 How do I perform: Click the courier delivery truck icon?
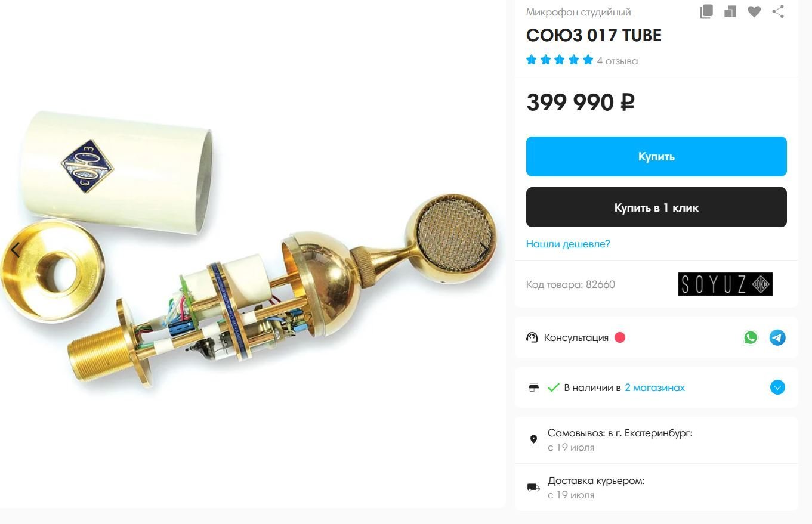tap(533, 488)
